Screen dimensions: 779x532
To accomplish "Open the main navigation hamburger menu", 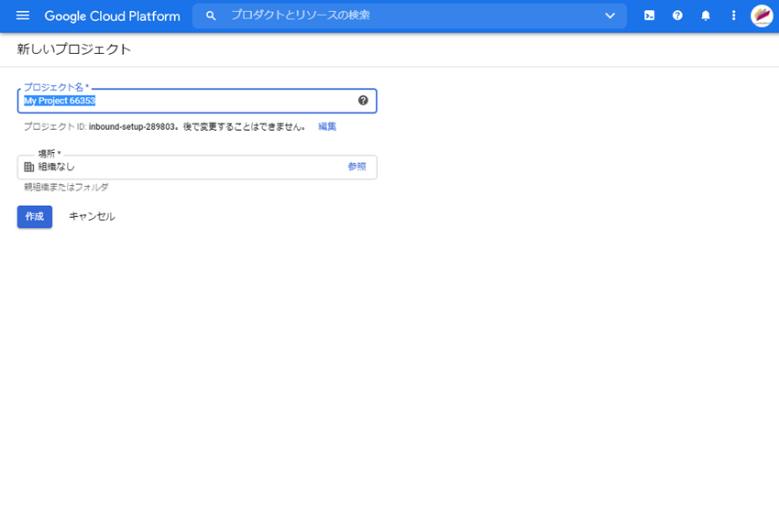I will click(23, 16).
